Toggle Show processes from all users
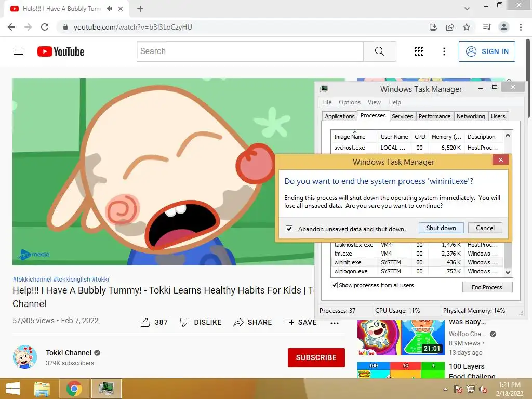The height and width of the screenshot is (399, 532). pos(334,285)
